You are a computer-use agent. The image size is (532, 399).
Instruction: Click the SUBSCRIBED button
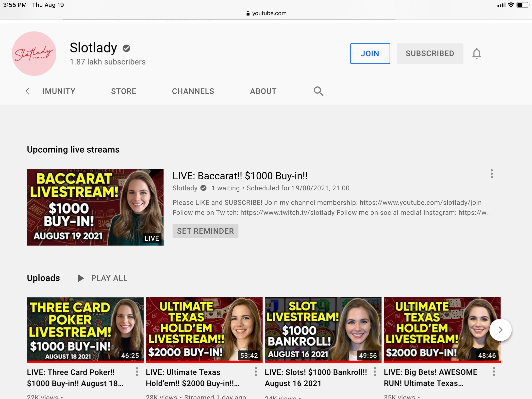click(x=430, y=53)
